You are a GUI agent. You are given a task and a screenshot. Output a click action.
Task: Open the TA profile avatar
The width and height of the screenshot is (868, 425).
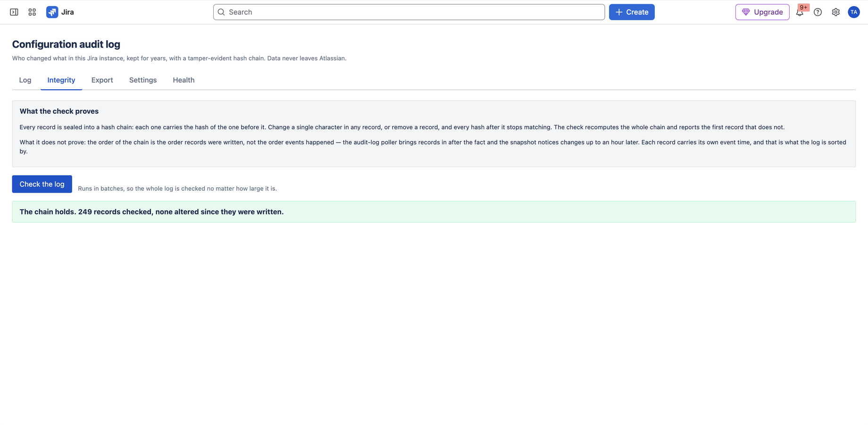(x=854, y=12)
